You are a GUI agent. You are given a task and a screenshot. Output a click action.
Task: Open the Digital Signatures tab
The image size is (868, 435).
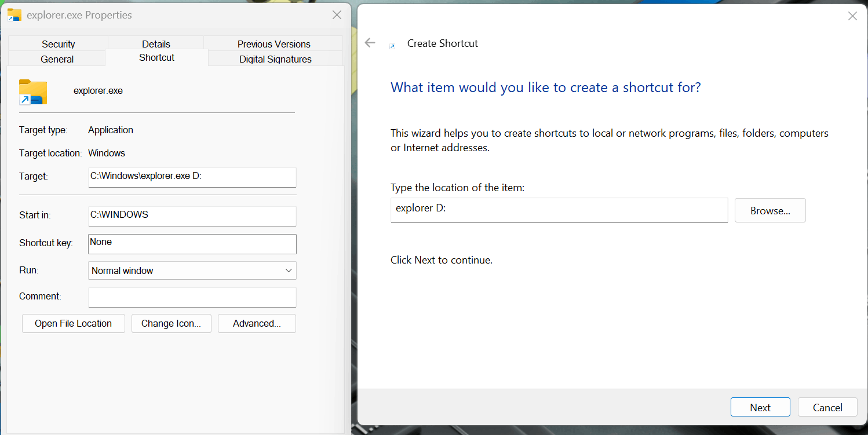tap(275, 59)
